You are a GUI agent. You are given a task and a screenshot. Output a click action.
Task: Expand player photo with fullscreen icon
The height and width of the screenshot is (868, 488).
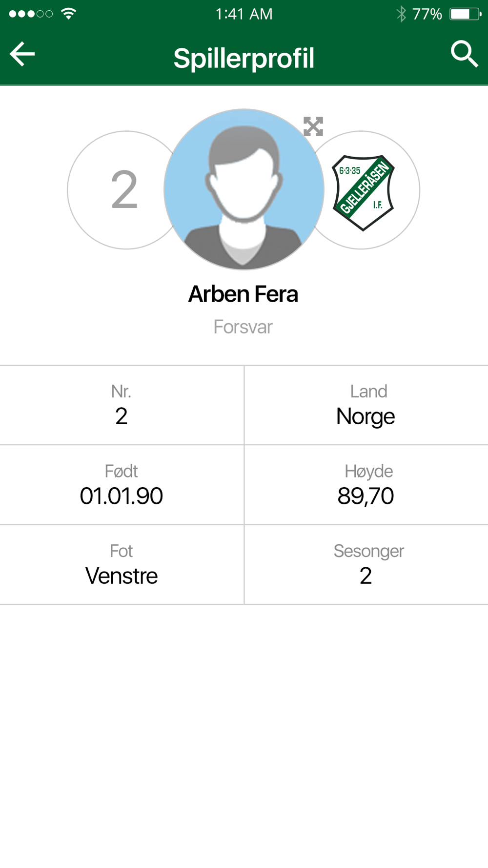pos(313,126)
